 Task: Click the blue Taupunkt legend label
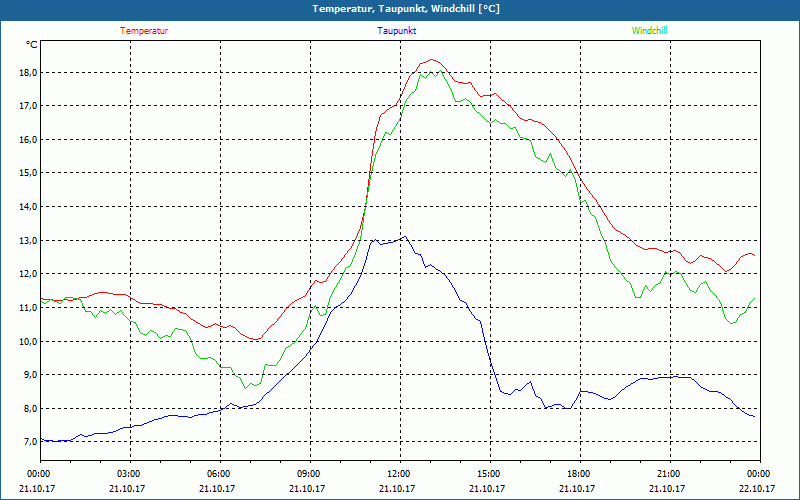pos(396,31)
